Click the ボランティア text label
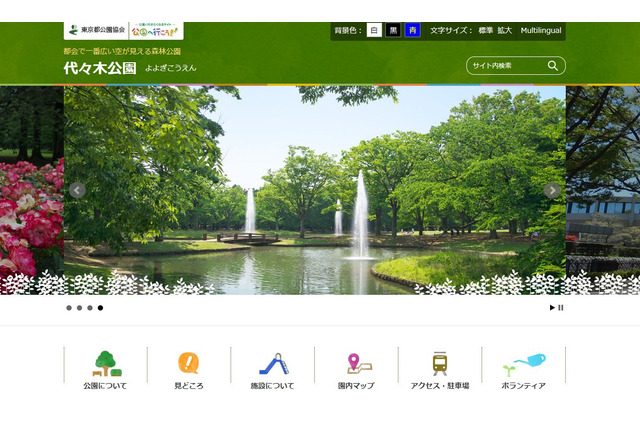 point(523,386)
